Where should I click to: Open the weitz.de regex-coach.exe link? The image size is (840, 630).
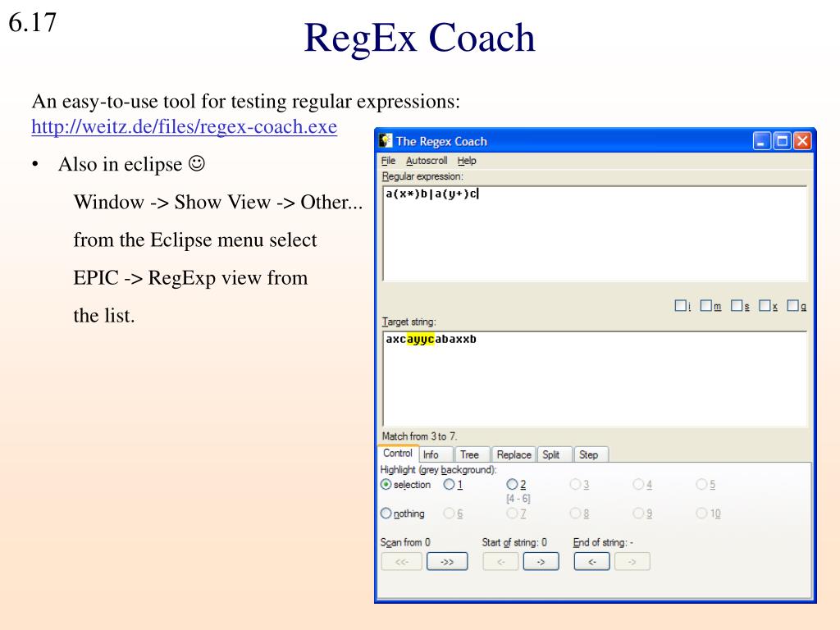pyautogui.click(x=185, y=126)
